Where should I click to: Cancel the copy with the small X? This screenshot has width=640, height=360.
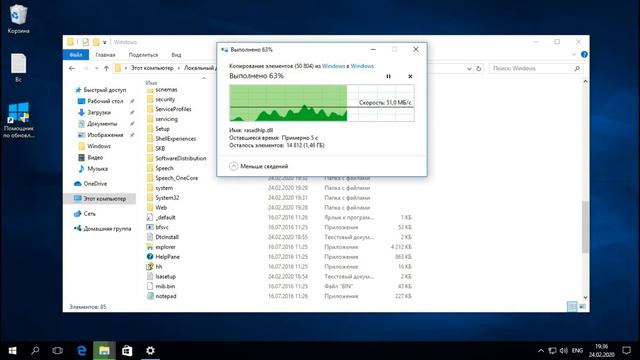click(x=410, y=76)
